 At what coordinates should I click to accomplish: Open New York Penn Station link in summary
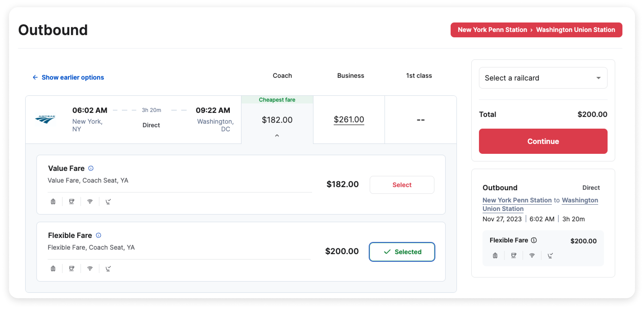tap(517, 200)
